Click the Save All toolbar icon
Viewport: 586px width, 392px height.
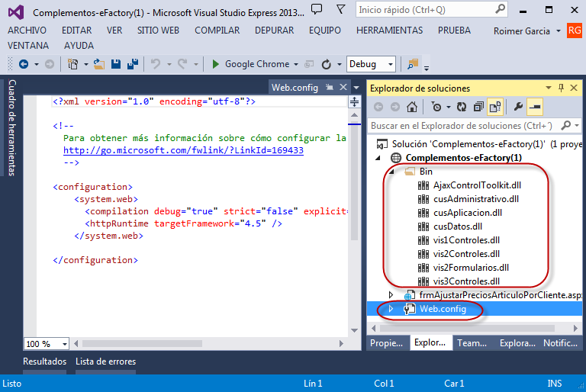133,64
